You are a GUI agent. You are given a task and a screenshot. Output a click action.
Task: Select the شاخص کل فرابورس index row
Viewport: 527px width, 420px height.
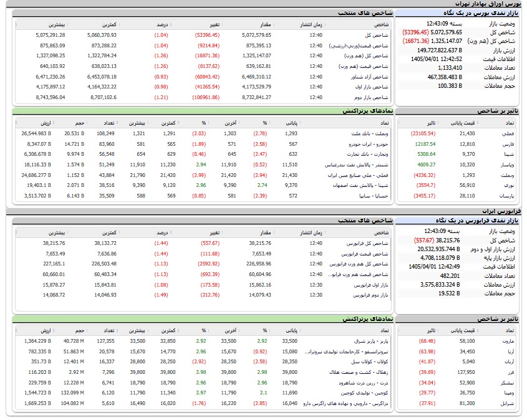203,243
